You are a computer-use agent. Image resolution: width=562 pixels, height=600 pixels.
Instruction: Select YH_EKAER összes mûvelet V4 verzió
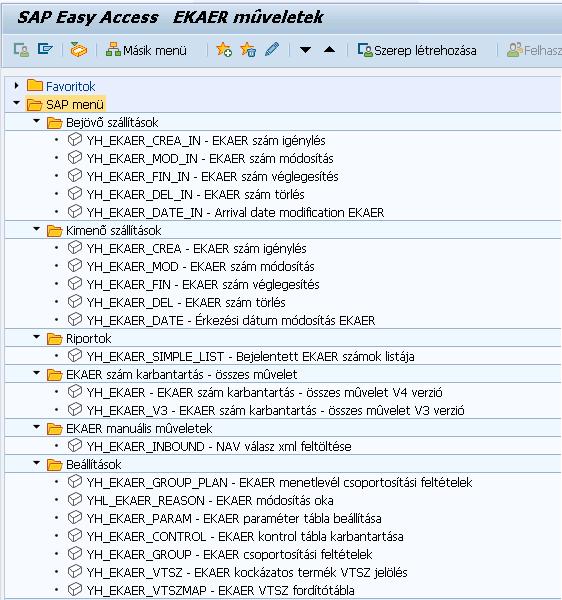coord(264,392)
